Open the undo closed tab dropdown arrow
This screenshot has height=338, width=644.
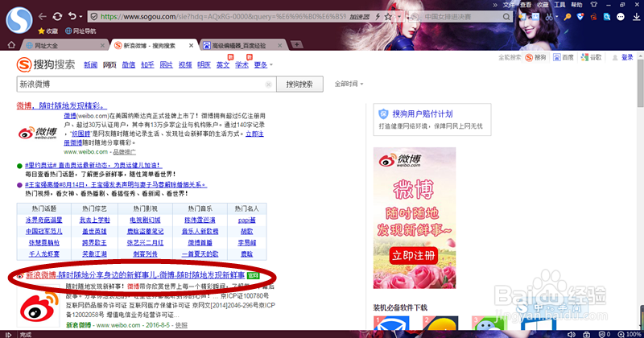coord(80,17)
